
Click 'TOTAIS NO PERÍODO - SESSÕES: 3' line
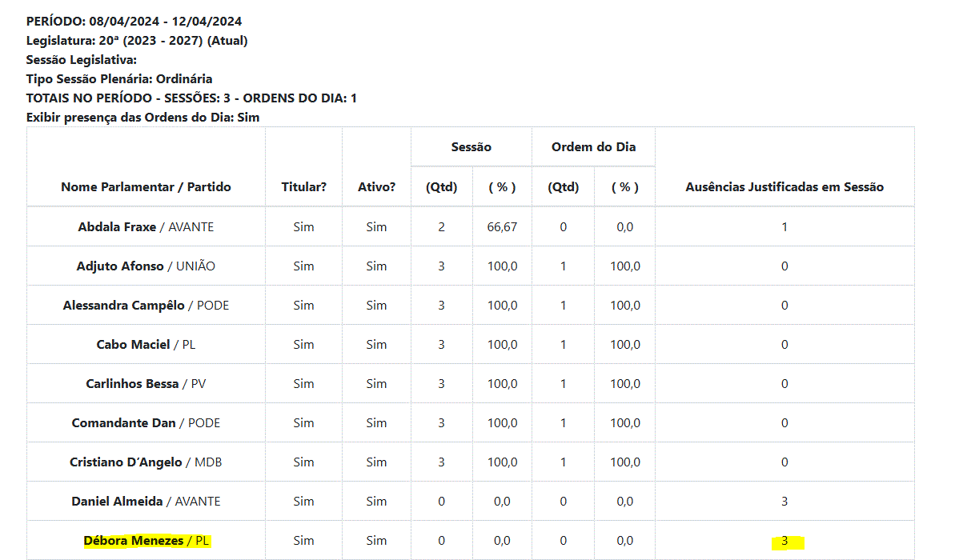191,98
